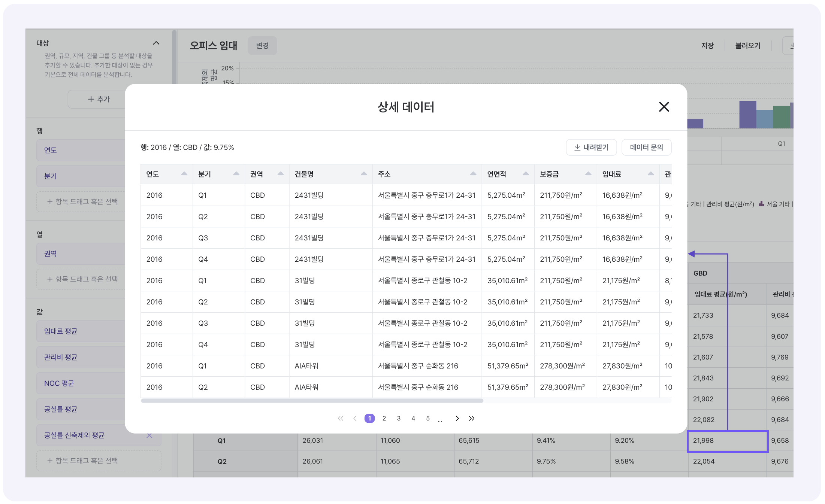This screenshot has width=825, height=504.
Task: Jump to last page double chevron
Action: (x=472, y=418)
